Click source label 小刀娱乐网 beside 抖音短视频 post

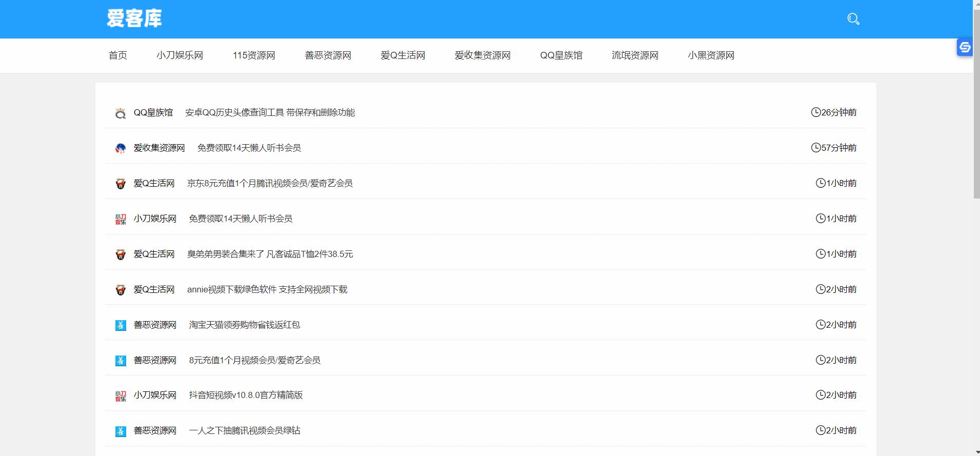[x=155, y=395]
